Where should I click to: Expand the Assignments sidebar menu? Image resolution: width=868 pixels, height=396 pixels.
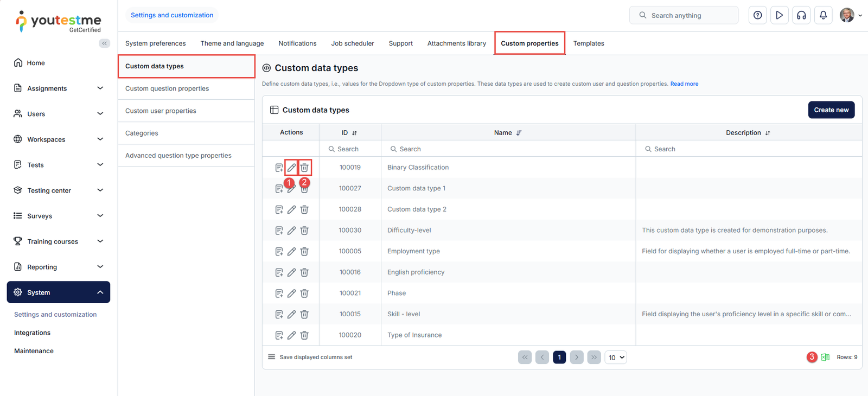point(100,88)
